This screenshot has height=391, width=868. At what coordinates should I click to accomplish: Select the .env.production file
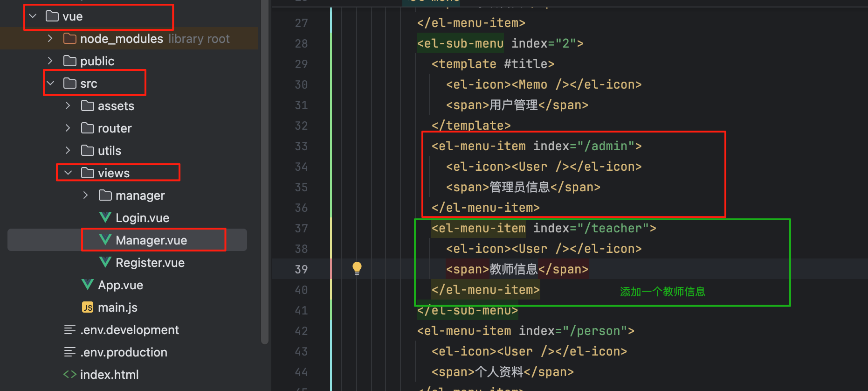coord(124,352)
